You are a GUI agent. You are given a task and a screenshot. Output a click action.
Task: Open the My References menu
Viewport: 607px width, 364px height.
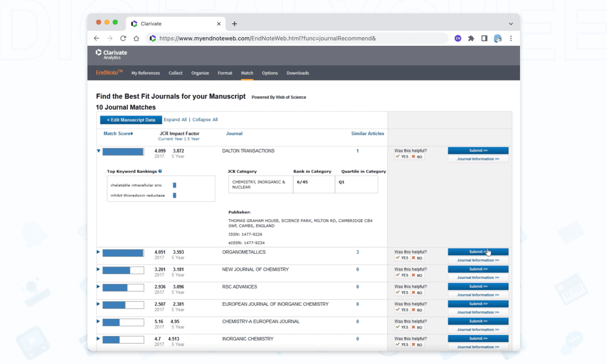[145, 73]
